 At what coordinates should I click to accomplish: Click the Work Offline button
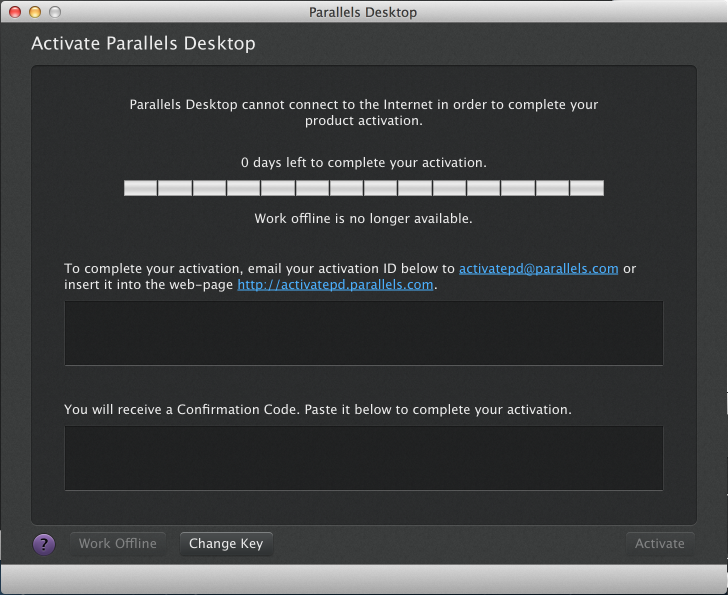117,543
